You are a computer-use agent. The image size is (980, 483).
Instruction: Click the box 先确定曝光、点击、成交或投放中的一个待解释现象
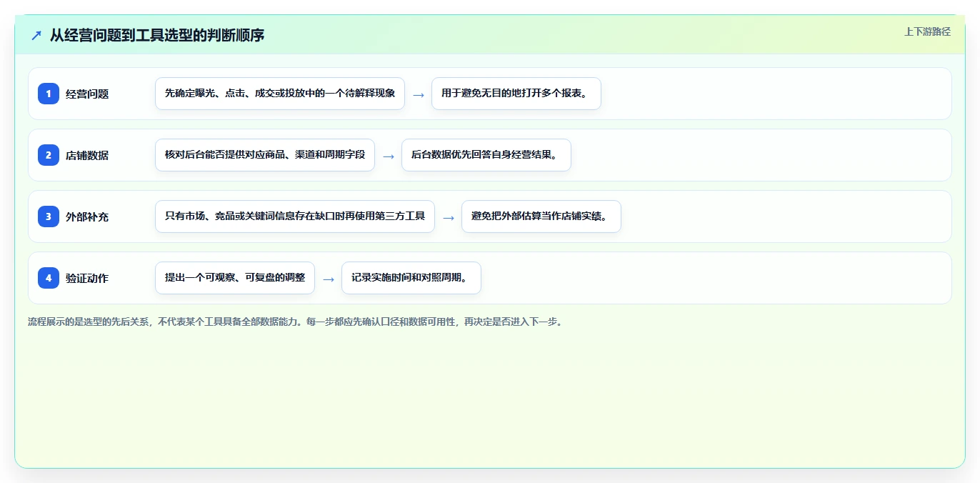tap(280, 94)
